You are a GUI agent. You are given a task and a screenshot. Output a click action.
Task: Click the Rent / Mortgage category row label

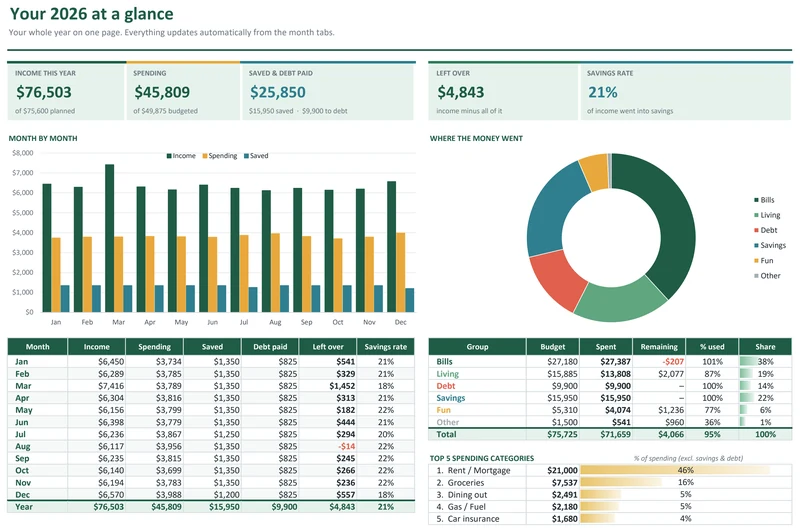click(x=479, y=471)
